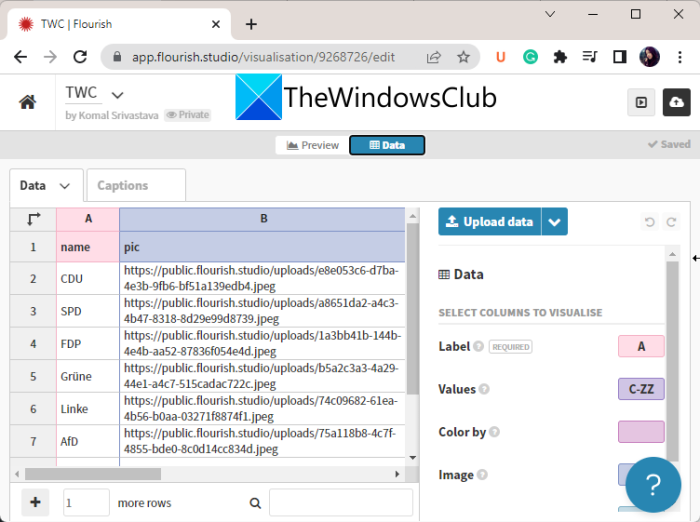This screenshot has height=522, width=700.
Task: Select the cell containing Grüne
Action: click(x=88, y=376)
